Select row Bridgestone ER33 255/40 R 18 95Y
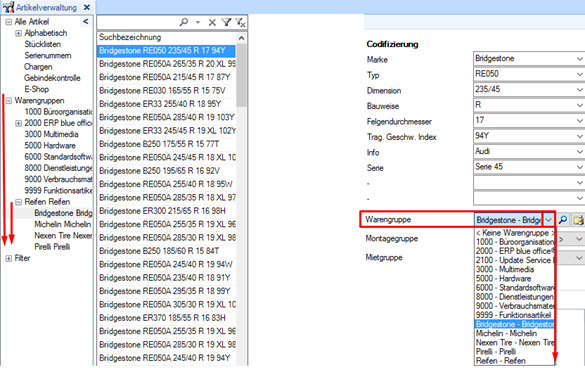Screen dimensions: 585x368 (166, 104)
